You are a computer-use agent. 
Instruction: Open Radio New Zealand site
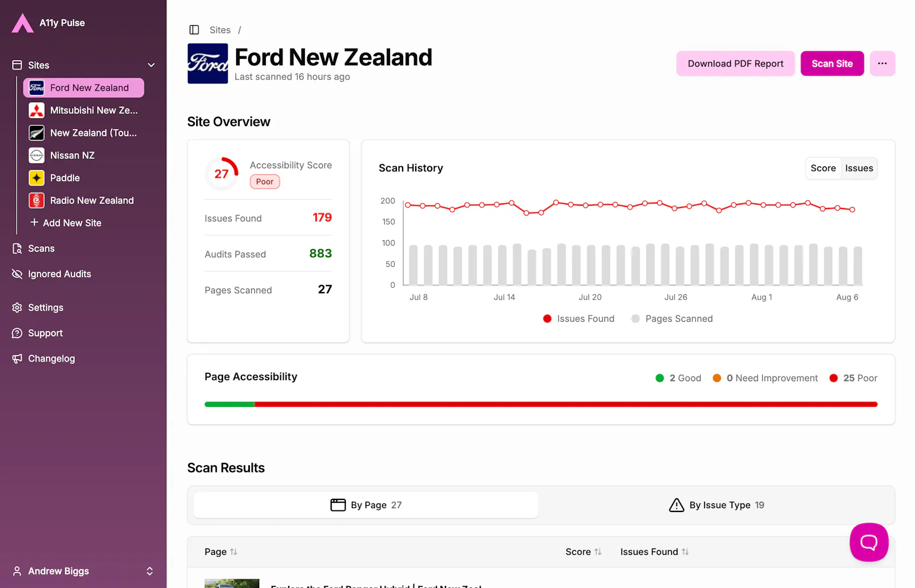[83, 201]
